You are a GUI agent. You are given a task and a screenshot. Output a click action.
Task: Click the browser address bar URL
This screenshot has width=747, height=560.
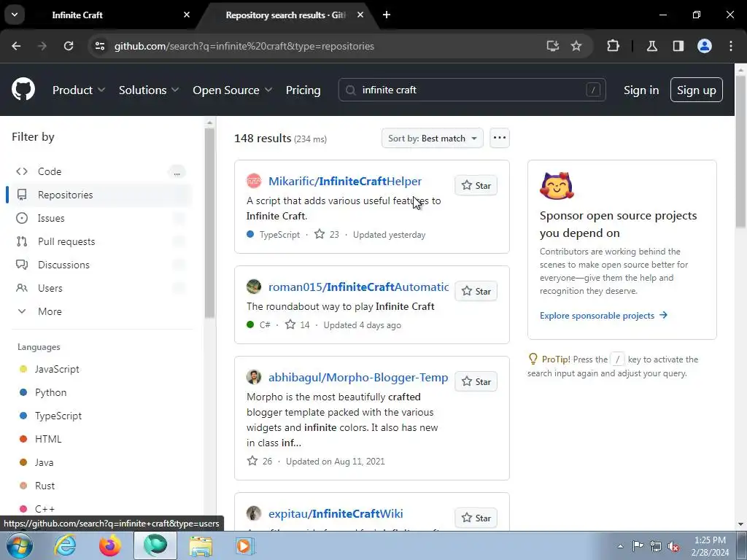pos(244,46)
